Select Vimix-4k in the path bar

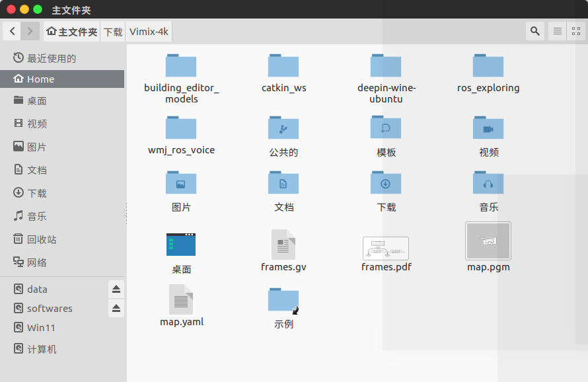pos(149,32)
